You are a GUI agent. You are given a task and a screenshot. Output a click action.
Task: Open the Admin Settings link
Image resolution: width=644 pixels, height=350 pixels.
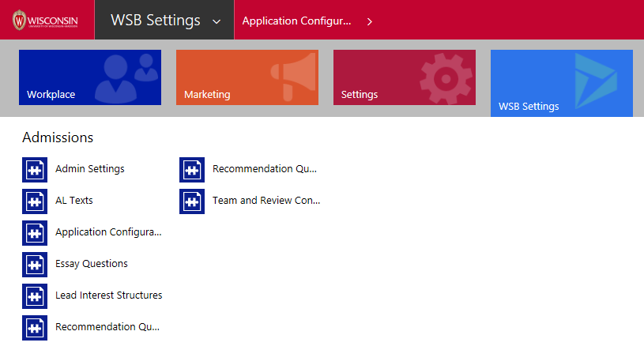point(89,169)
